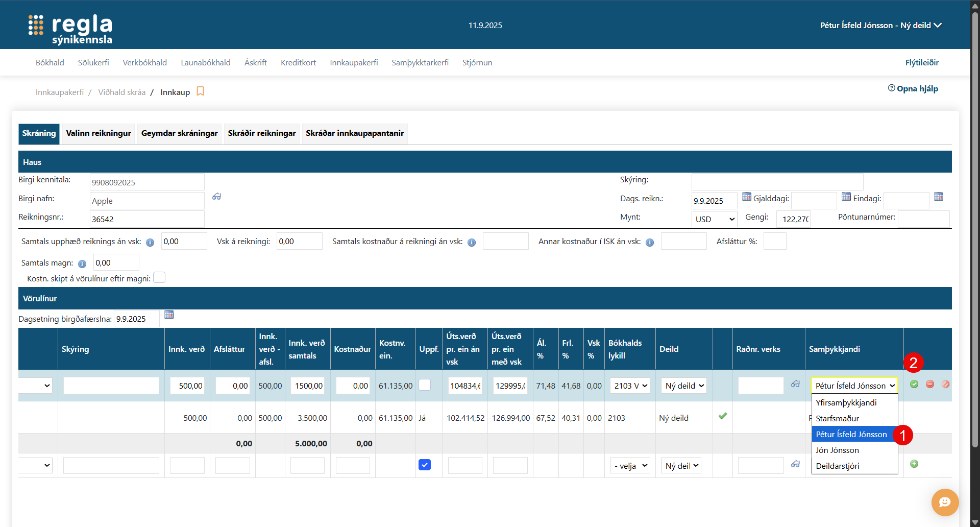Click the binoculars search icon beside Birgi nafn
The height and width of the screenshot is (527, 980).
(216, 197)
